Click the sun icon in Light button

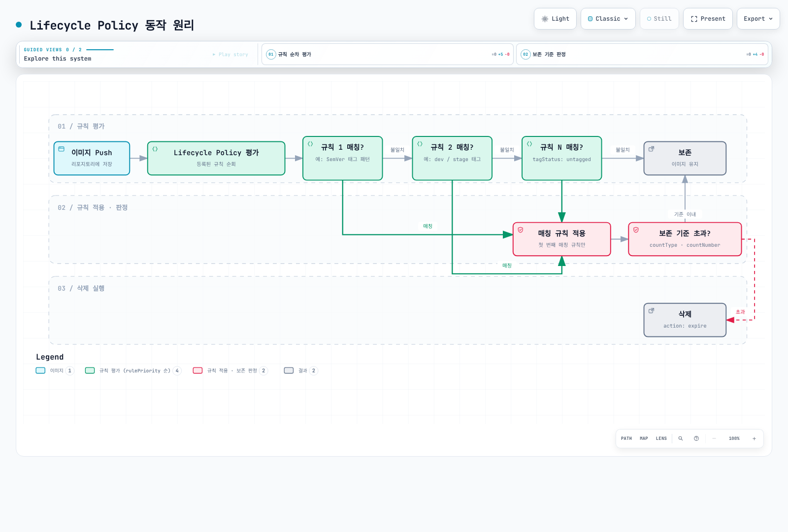(x=545, y=19)
